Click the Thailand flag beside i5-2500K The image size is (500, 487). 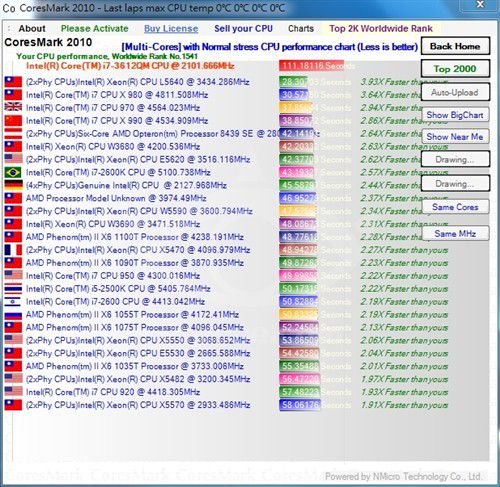tap(13, 289)
